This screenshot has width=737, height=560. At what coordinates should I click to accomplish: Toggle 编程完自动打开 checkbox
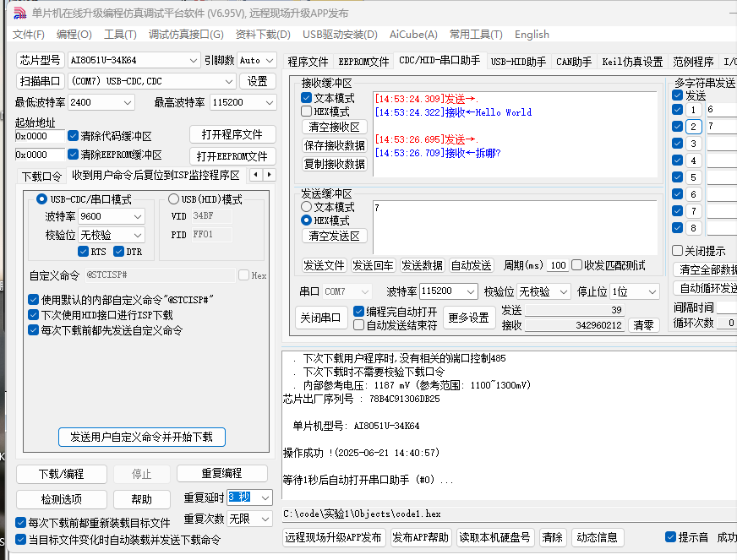pos(358,311)
